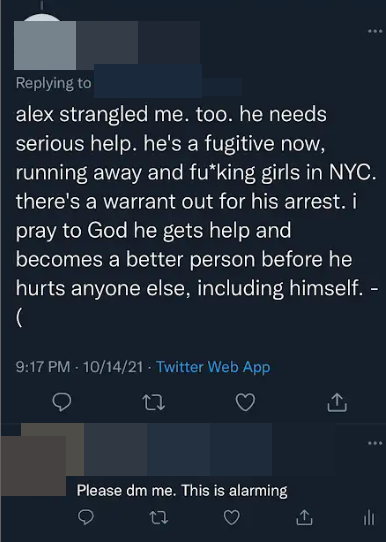View analytics bar-chart icon on reply
The image size is (386, 542).
coord(369,517)
